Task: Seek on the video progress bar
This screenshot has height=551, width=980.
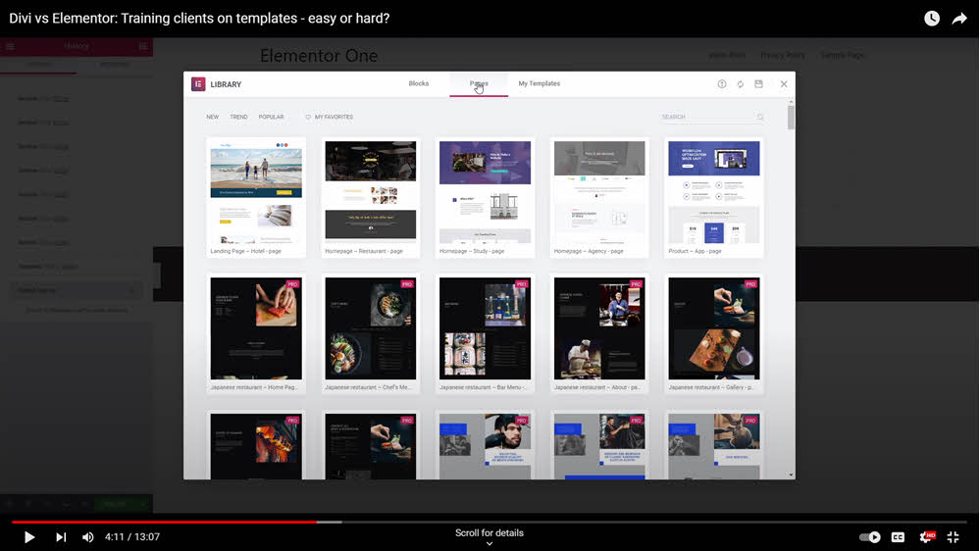Action: [490, 522]
